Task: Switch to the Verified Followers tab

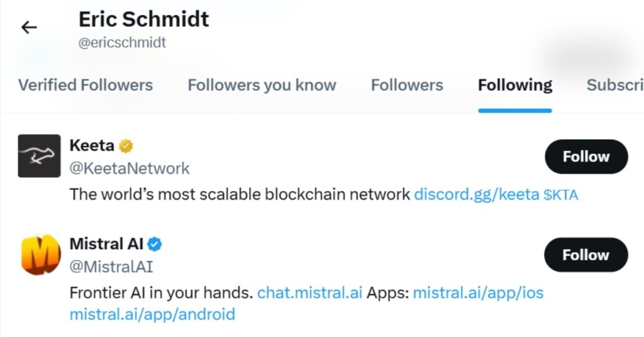Action: pyautogui.click(x=86, y=85)
